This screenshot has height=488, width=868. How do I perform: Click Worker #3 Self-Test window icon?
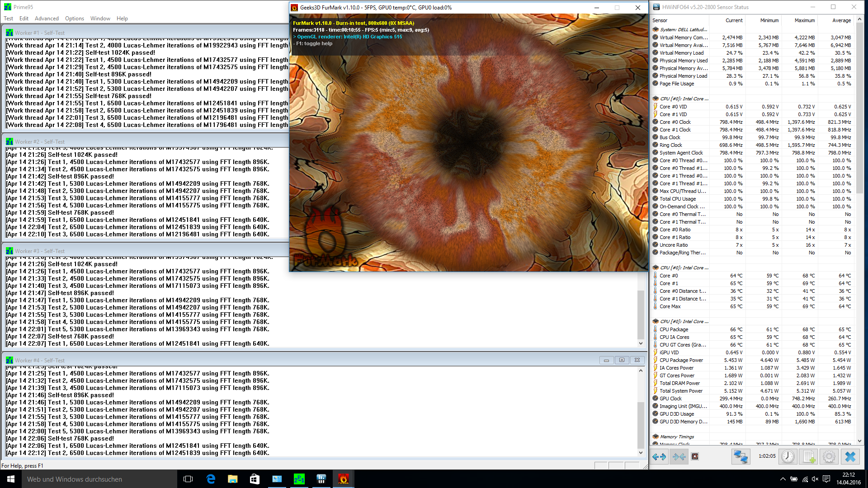click(x=9, y=251)
